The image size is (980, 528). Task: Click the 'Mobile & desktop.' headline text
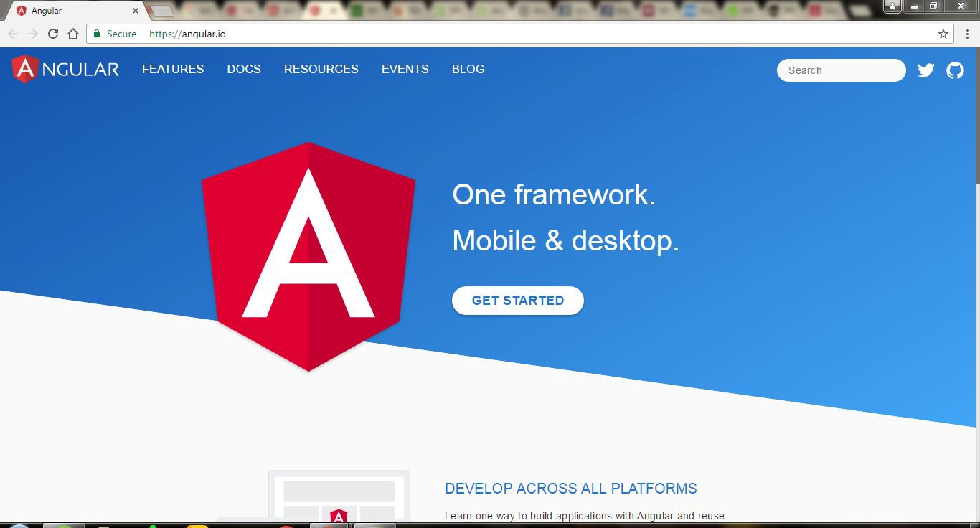click(565, 240)
